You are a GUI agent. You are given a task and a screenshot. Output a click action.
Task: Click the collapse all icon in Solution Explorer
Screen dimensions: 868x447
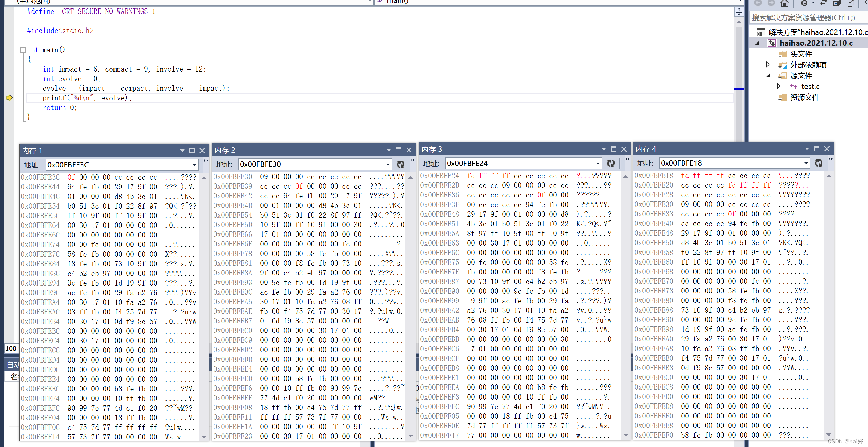(837, 3)
